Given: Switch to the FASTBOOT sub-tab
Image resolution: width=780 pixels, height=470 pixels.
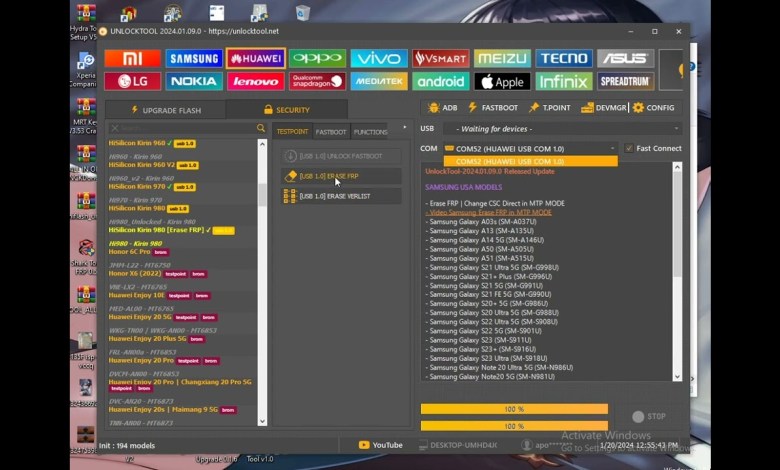Looking at the screenshot, I should (331, 132).
